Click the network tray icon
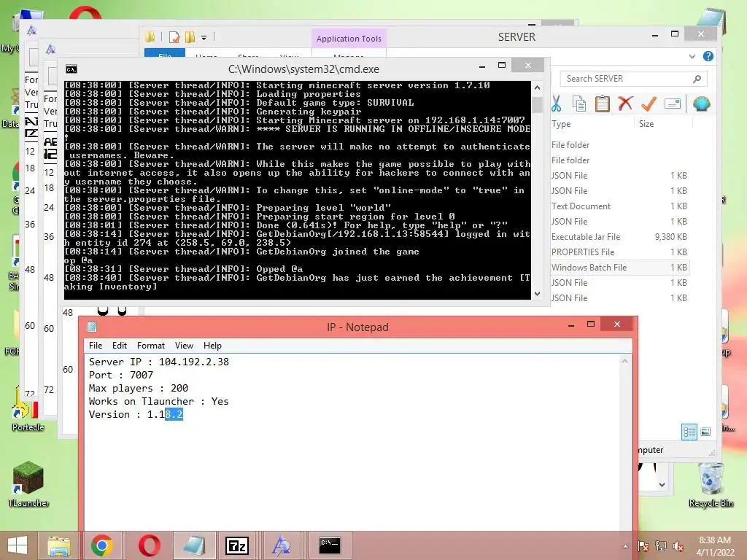 (x=661, y=547)
